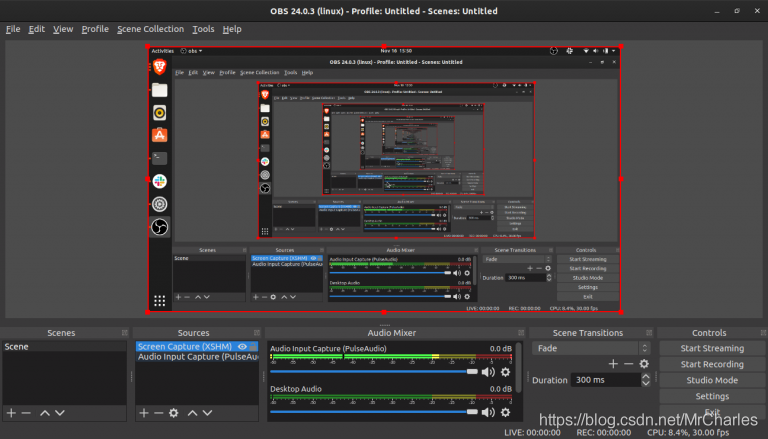The width and height of the screenshot is (768, 439).
Task: Open the Tools menu
Action: (x=203, y=29)
